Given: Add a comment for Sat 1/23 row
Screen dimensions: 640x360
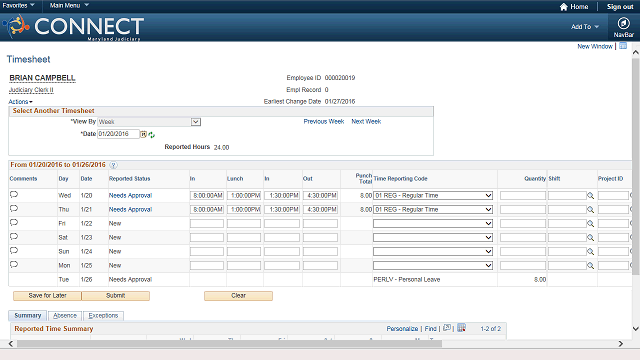Looking at the screenshot, I should (14, 236).
